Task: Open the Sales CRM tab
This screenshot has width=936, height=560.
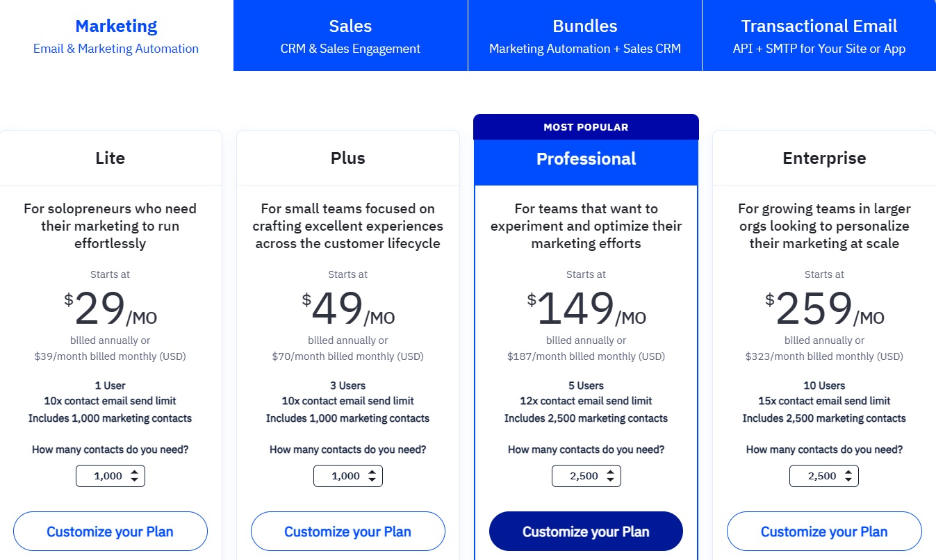Action: coord(350,35)
